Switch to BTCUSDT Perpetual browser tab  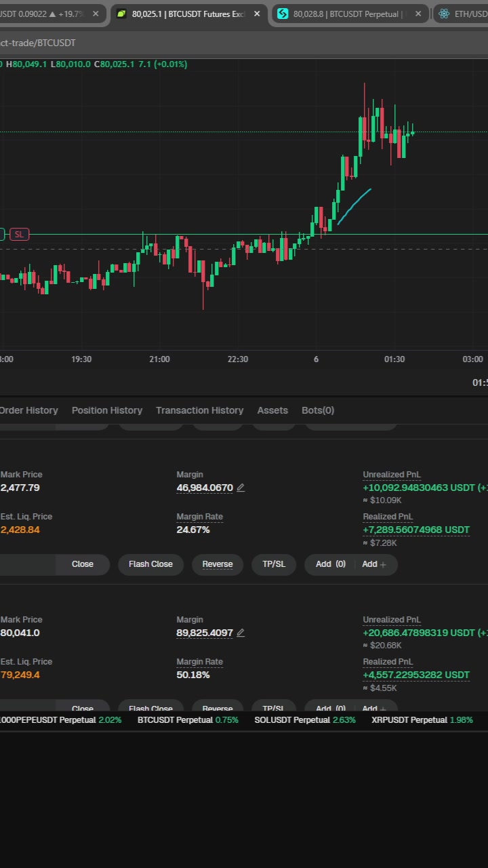[x=350, y=14]
